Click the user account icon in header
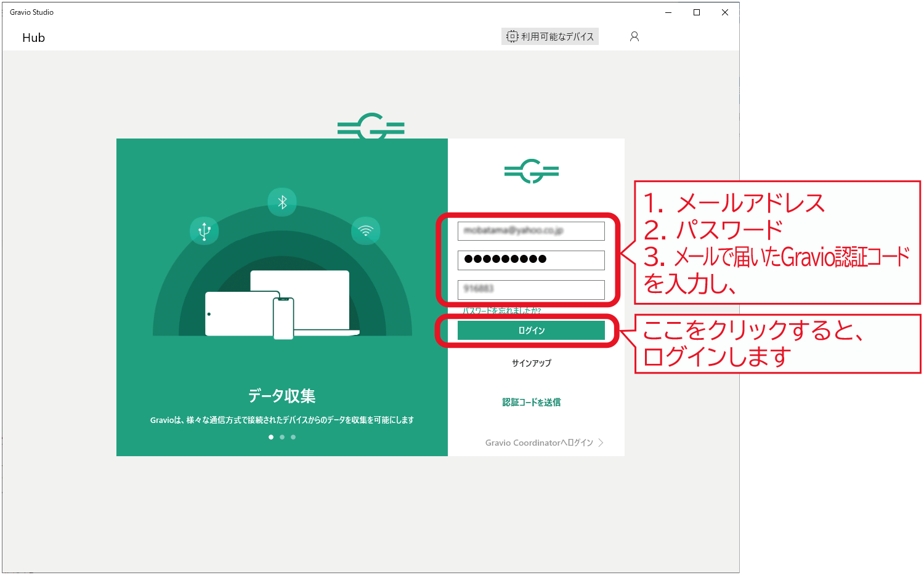924x575 pixels. [x=634, y=37]
